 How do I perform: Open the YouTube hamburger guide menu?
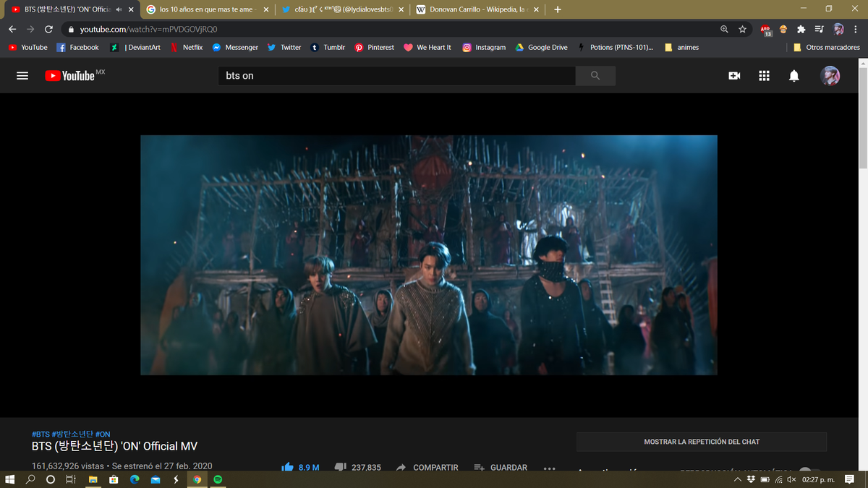pyautogui.click(x=22, y=76)
